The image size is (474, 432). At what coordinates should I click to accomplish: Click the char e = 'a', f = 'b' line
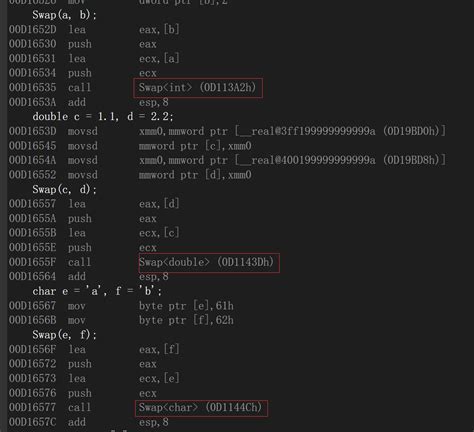97,291
